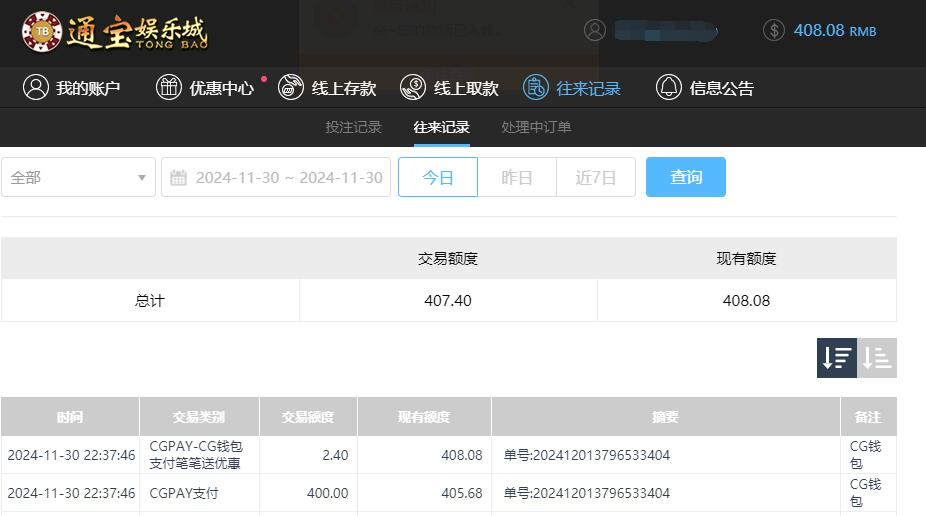This screenshot has width=926, height=516.
Task: Click the 交易额度 table column header
Action: point(308,417)
